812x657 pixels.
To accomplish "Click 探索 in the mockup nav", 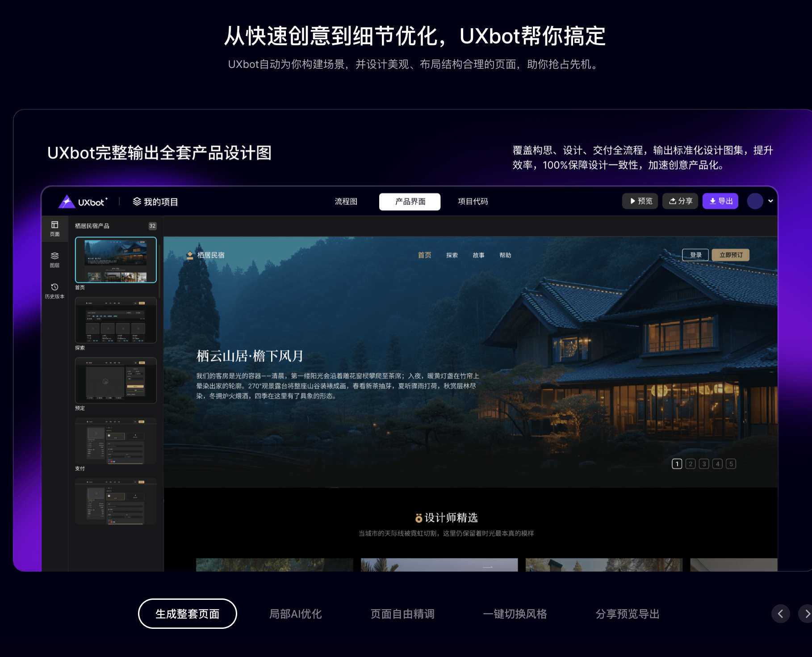I will (x=452, y=255).
